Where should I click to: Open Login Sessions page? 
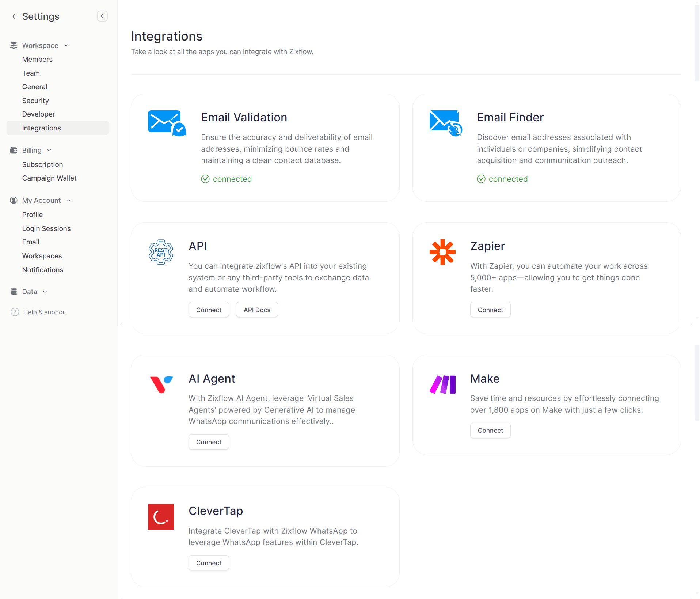coord(46,228)
